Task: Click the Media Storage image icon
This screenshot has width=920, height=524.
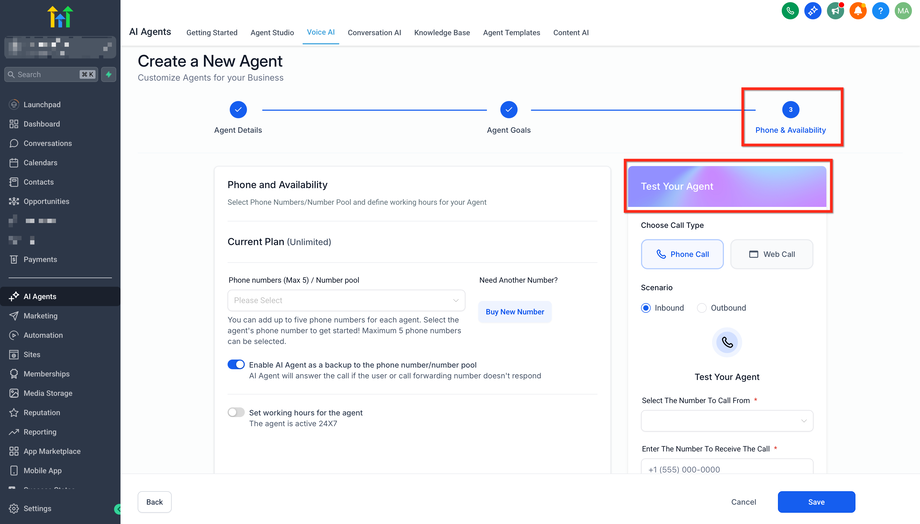Action: point(14,393)
